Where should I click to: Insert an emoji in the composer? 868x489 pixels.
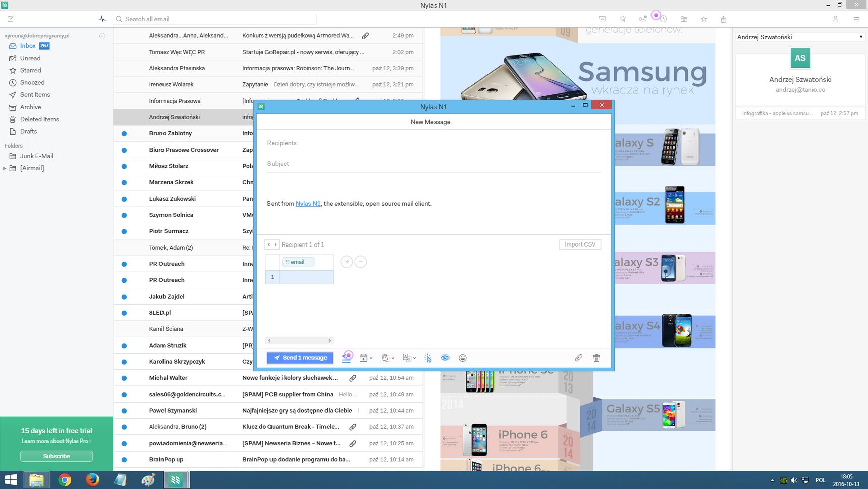tap(462, 358)
